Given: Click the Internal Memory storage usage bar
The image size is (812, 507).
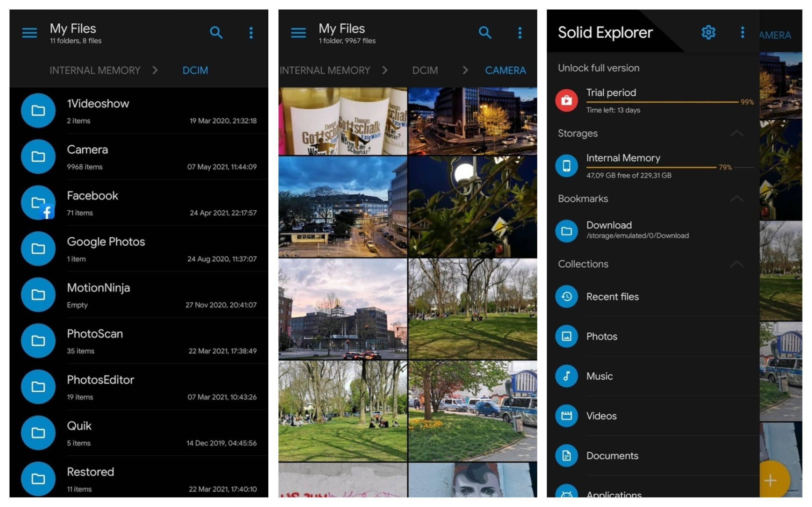Looking at the screenshot, I should pos(651,167).
